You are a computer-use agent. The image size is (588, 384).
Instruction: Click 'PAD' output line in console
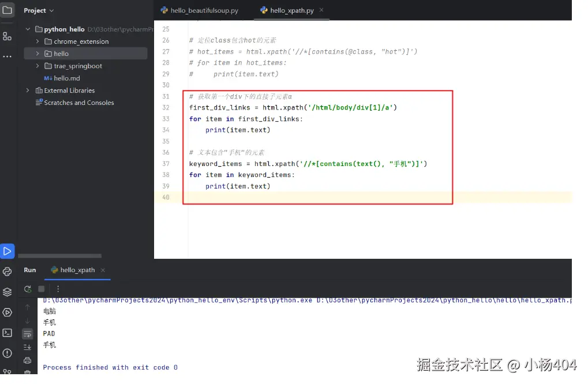48,333
